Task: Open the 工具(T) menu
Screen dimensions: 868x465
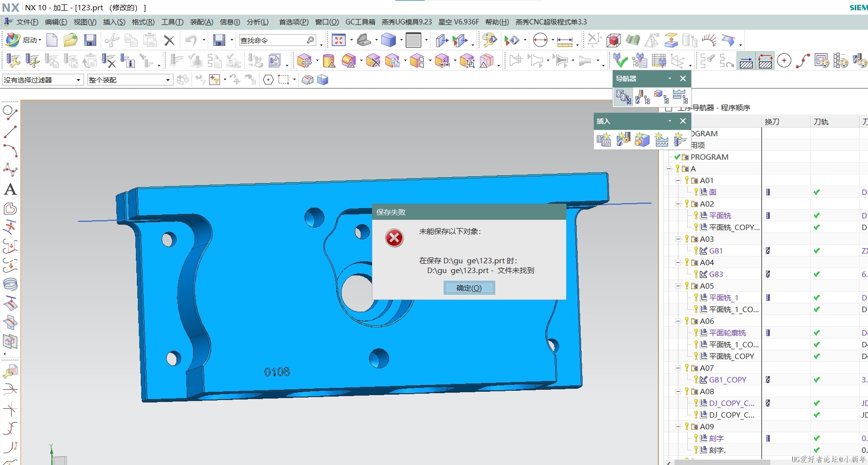Action: 172,22
